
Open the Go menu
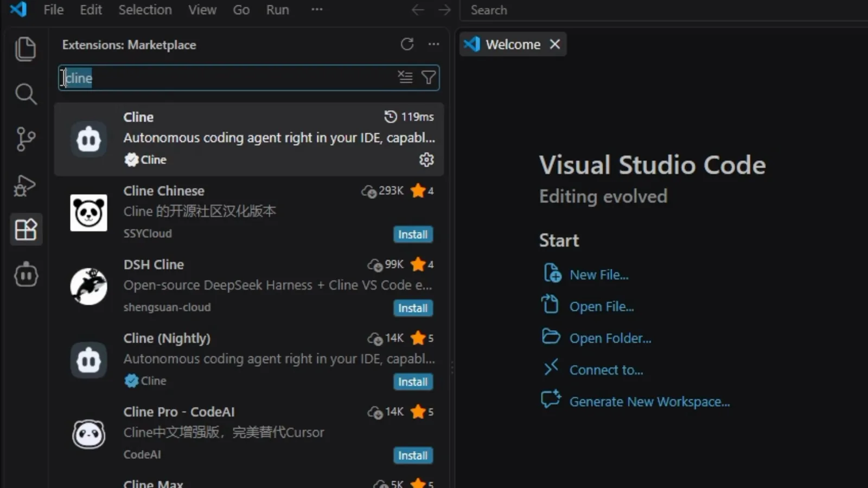pos(241,10)
